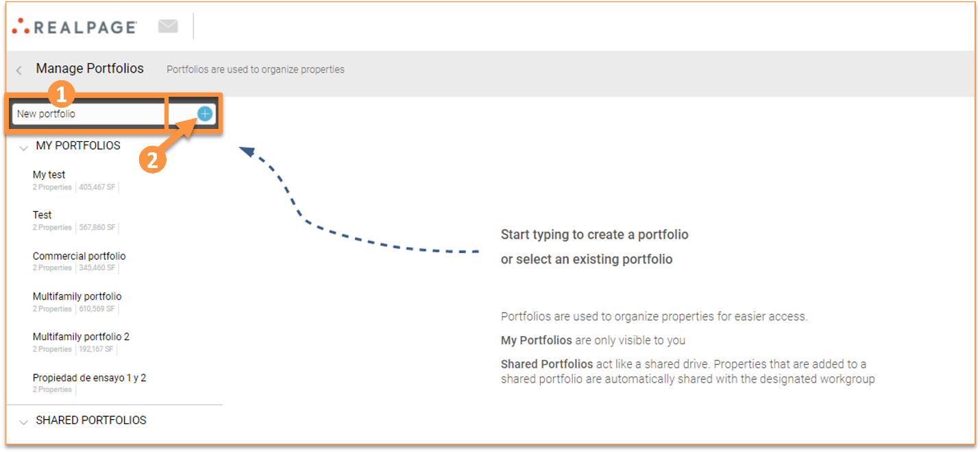This screenshot has width=980, height=452.
Task: Open the Test portfolio
Action: [x=42, y=215]
